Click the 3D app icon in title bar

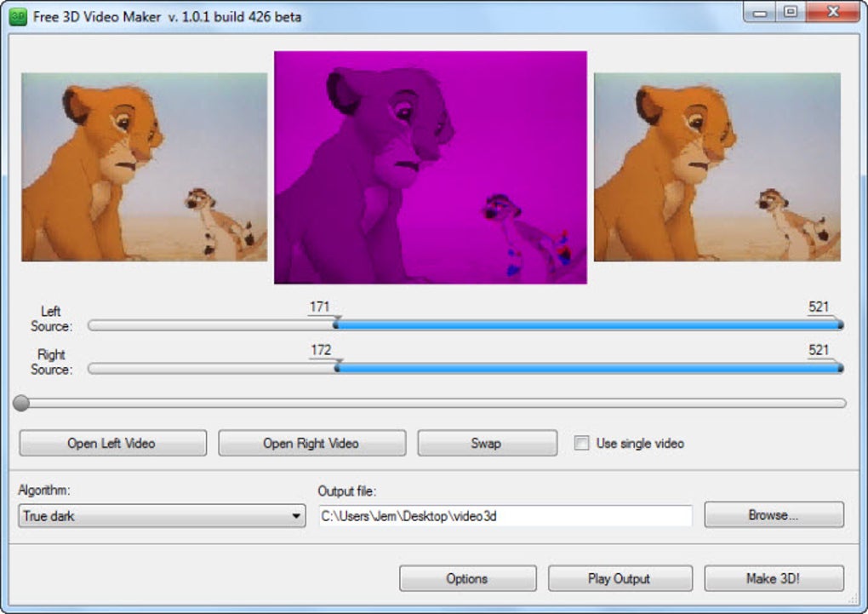(18, 17)
